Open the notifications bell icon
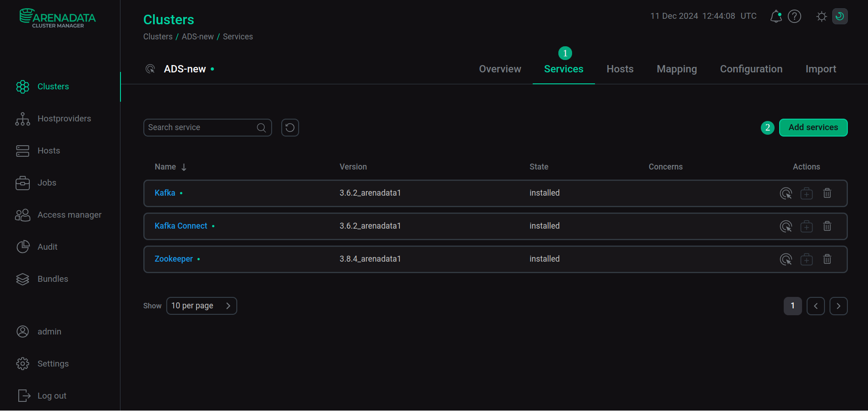The height and width of the screenshot is (411, 868). (776, 16)
